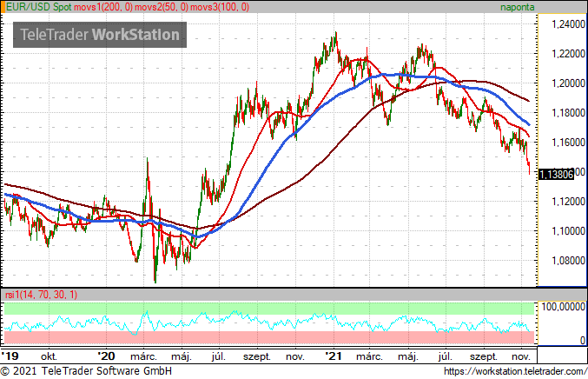Open the workstation.teletrader.com link

[x=514, y=371]
